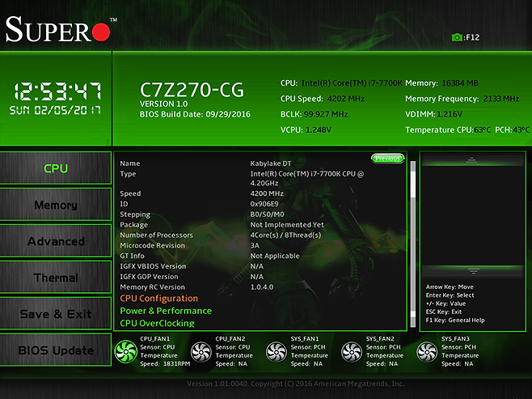Viewport: 532px width, 399px height.
Task: Click the BCLK 99.927 MHz value
Action: click(x=326, y=114)
